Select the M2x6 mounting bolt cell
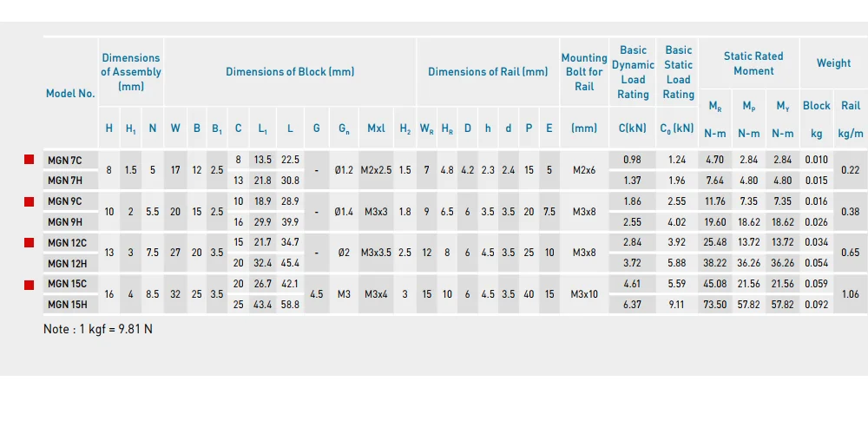Image resolution: width=868 pixels, height=421 pixels. pyautogui.click(x=584, y=170)
